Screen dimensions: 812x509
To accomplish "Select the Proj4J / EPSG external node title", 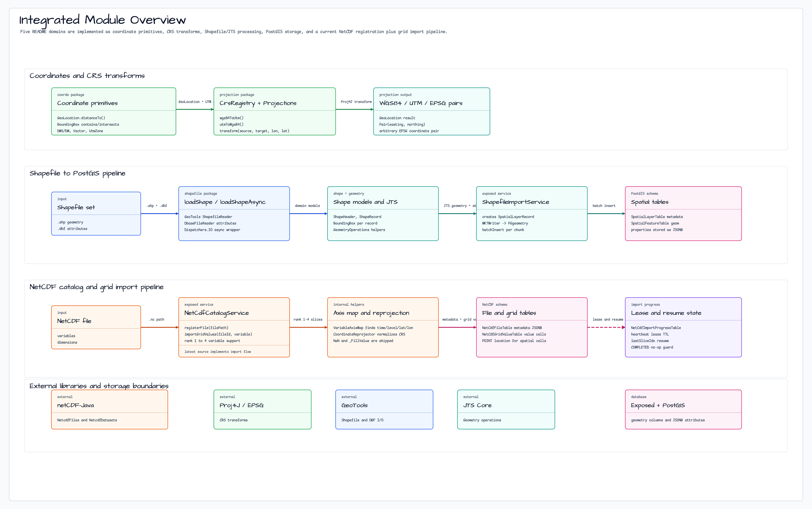I will pyautogui.click(x=242, y=405).
